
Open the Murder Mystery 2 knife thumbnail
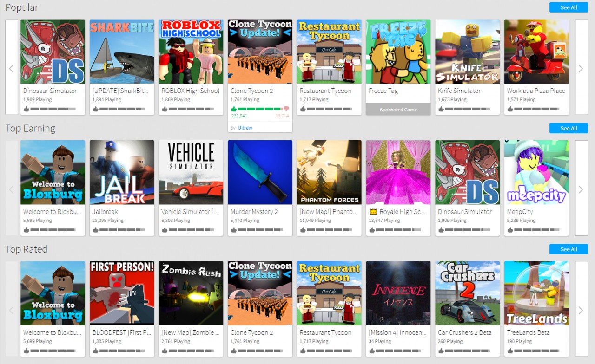pos(260,172)
